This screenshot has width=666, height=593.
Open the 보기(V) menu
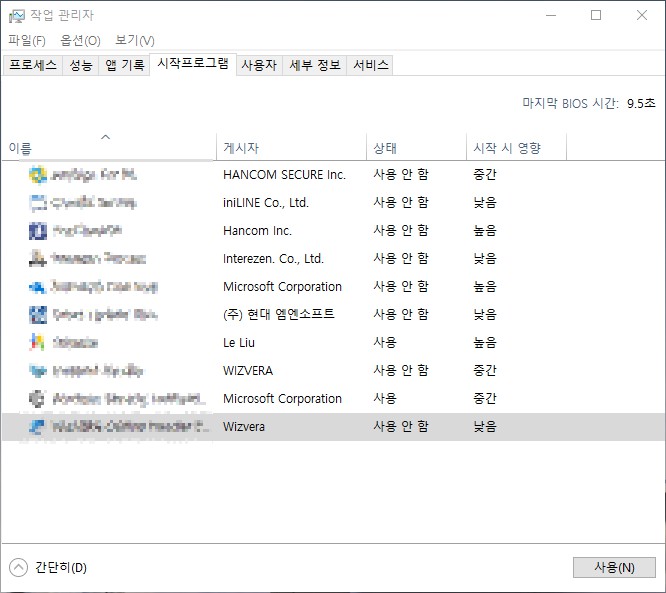[135, 41]
